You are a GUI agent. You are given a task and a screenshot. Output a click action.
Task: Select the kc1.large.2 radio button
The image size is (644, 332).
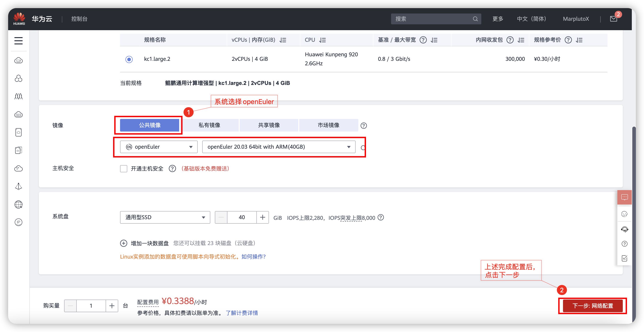(129, 59)
